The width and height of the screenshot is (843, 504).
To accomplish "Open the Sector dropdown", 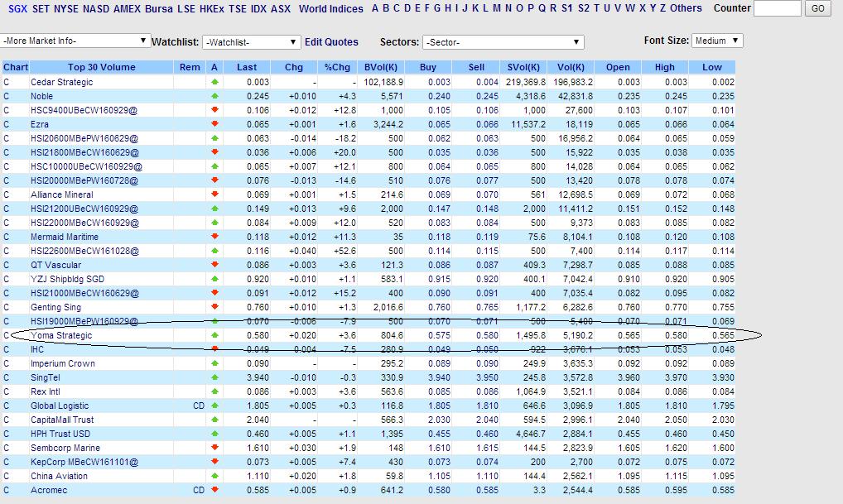I will click(x=503, y=42).
